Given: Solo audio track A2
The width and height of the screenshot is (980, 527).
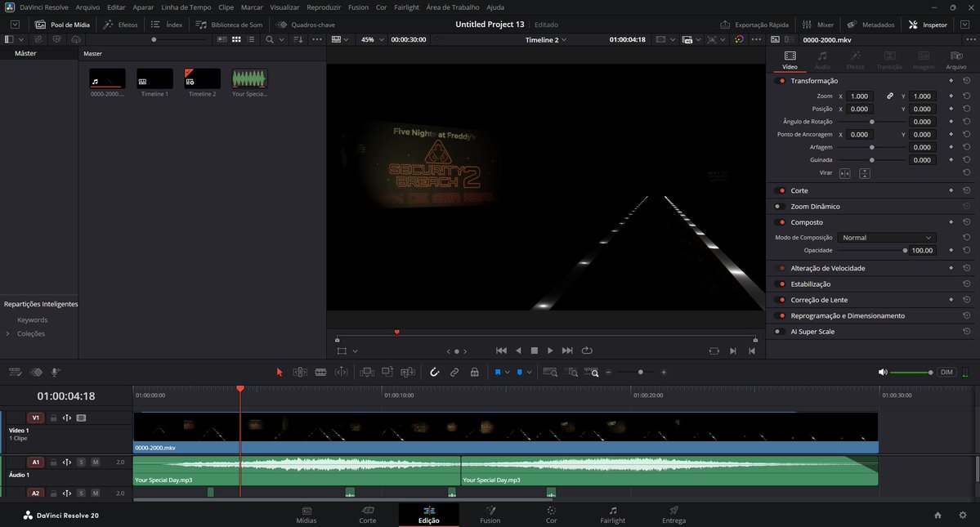Looking at the screenshot, I should 82,493.
